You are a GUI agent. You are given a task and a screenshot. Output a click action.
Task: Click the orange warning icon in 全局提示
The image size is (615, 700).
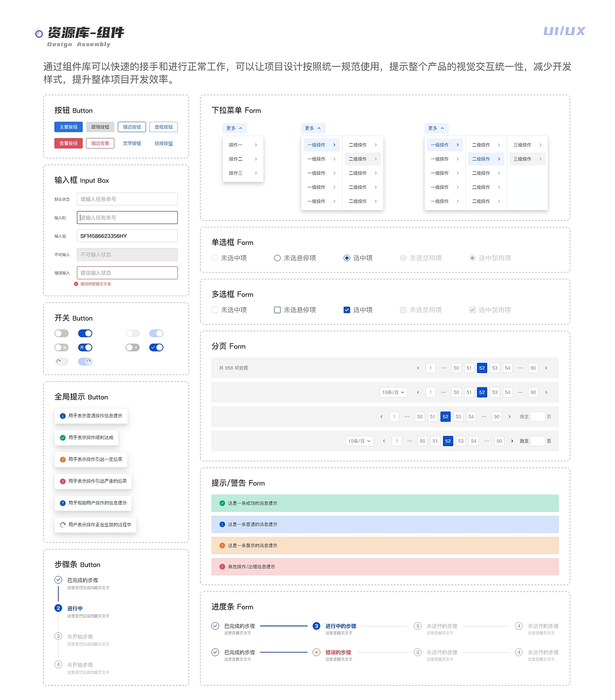[x=62, y=460]
